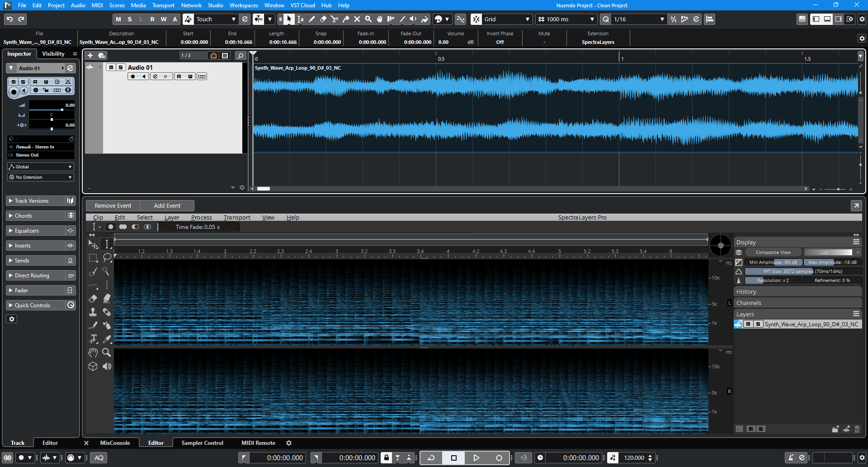The image size is (868, 467).
Task: Select SpectraLayers eyedropper tool
Action: click(107, 339)
